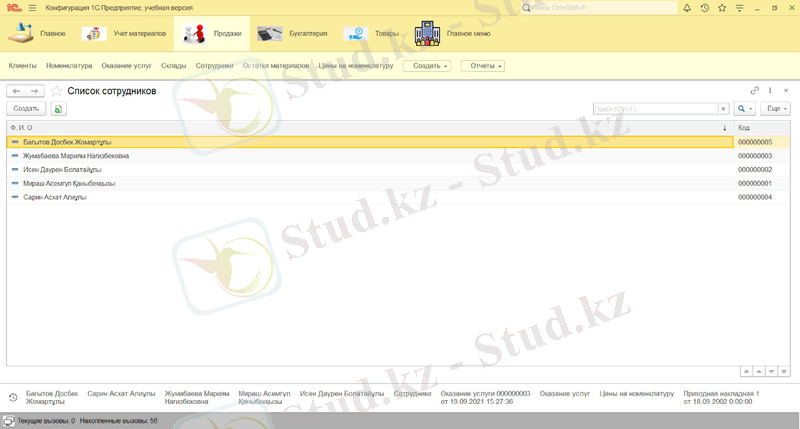This screenshot has width=800, height=429.
Task: Get link to the list icon
Action: point(755,90)
